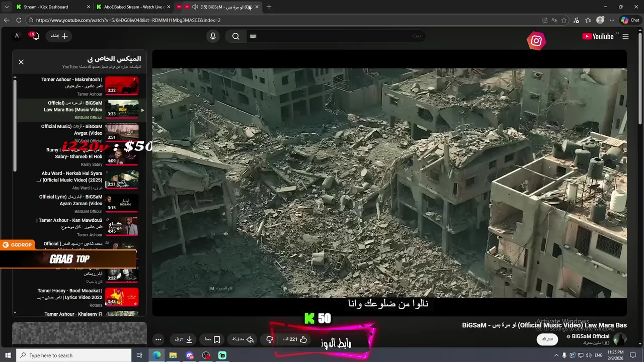Click the voice search microphone icon
Image resolution: width=644 pixels, height=362 pixels.
pyautogui.click(x=213, y=36)
